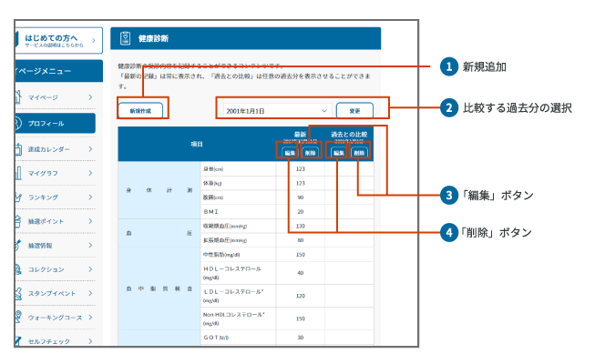Click 編集 under 過去との比較 column
Screen dimensions: 605x364
[338, 153]
